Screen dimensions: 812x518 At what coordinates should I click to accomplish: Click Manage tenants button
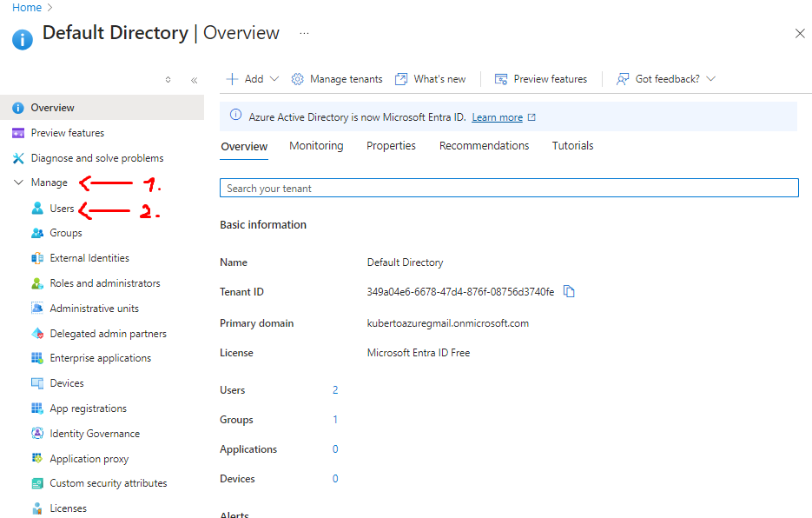pos(337,79)
